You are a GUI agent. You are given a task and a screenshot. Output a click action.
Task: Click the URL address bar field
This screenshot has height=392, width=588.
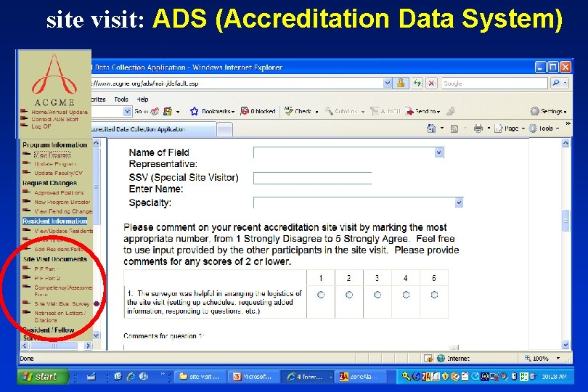click(237, 83)
